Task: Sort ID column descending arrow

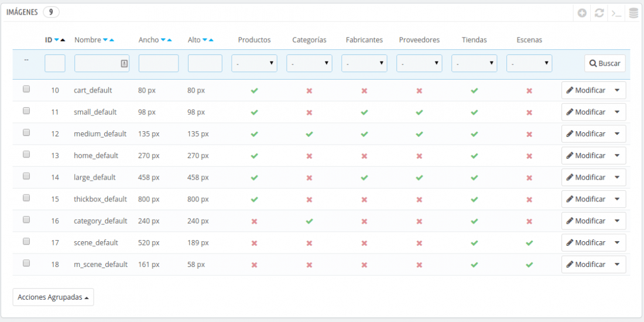Action: point(56,40)
